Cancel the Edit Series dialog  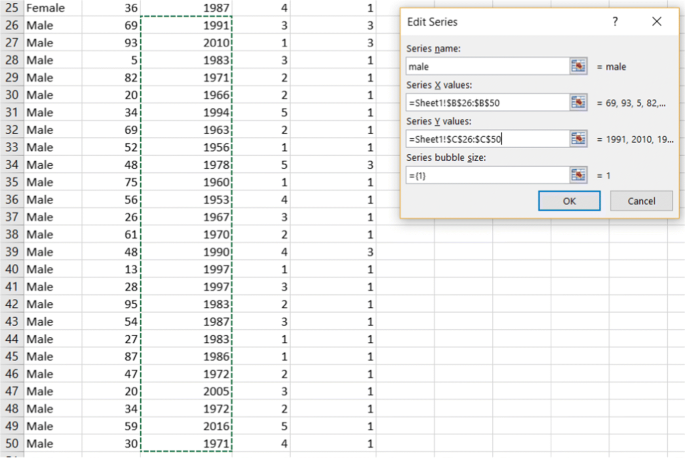pyautogui.click(x=641, y=201)
